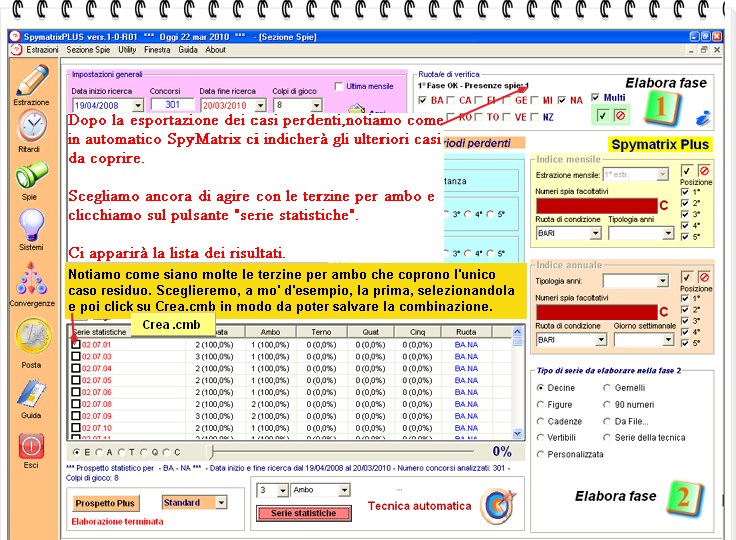The image size is (736, 540).
Task: Click checkmark icon in Indice annuale panel
Action: pyautogui.click(x=686, y=278)
